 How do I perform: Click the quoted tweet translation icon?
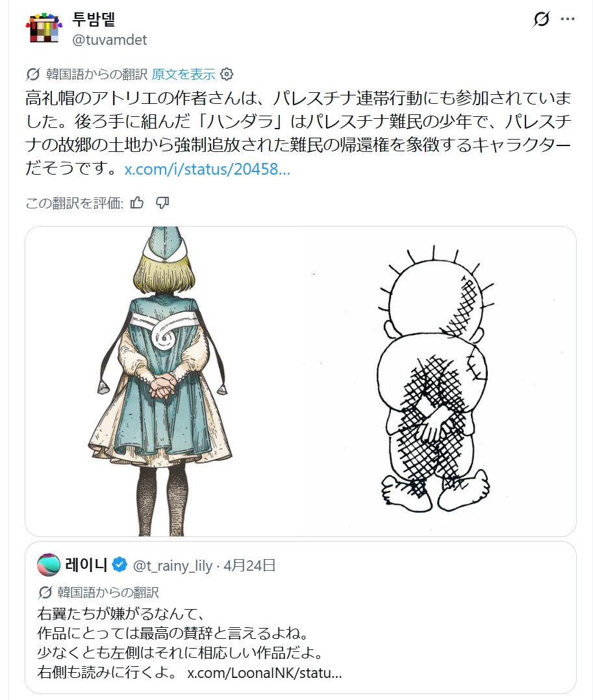click(45, 592)
